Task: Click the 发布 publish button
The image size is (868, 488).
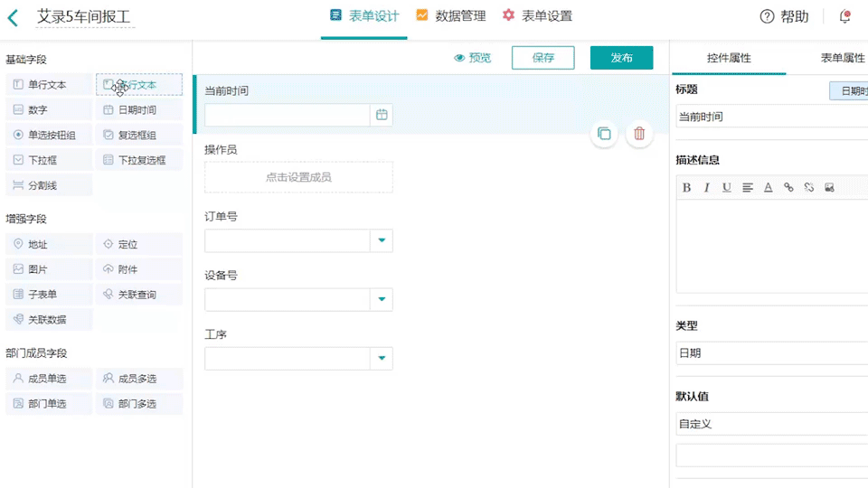Action: [x=621, y=58]
